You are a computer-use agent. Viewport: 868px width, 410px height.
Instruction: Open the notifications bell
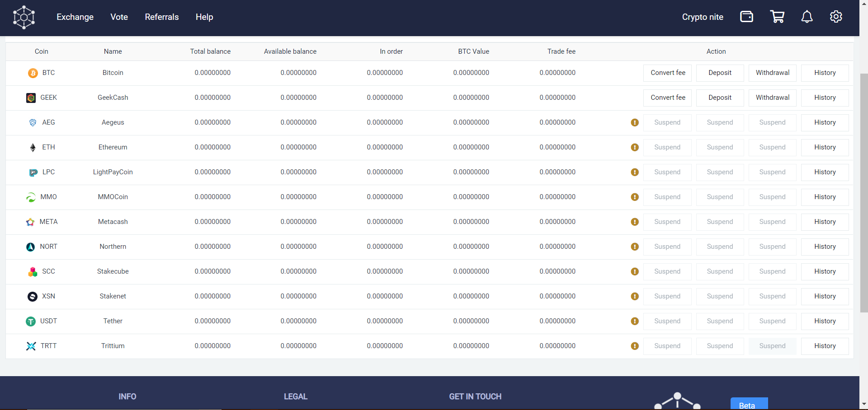pyautogui.click(x=807, y=17)
